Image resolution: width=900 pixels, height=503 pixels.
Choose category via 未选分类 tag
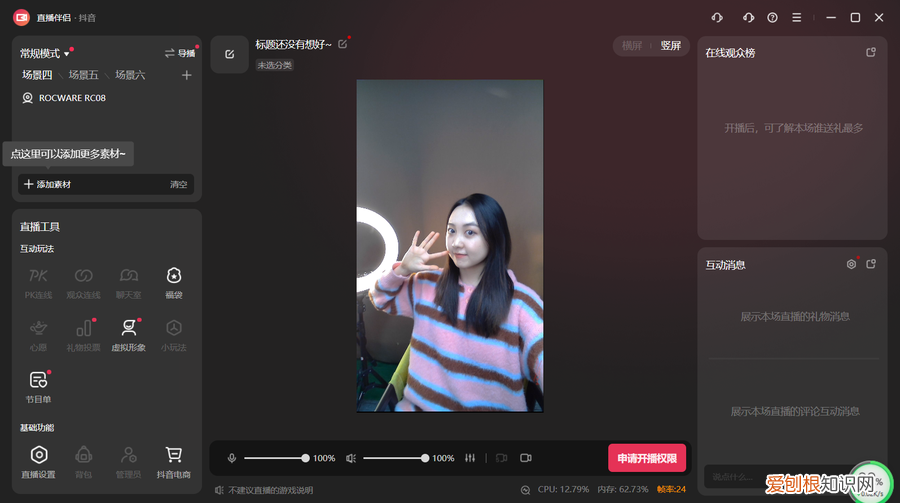(274, 65)
